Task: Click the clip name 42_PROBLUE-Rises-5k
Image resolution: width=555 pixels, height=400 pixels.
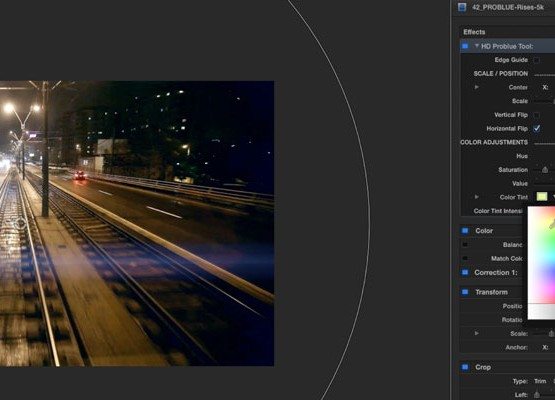Action: coord(508,7)
